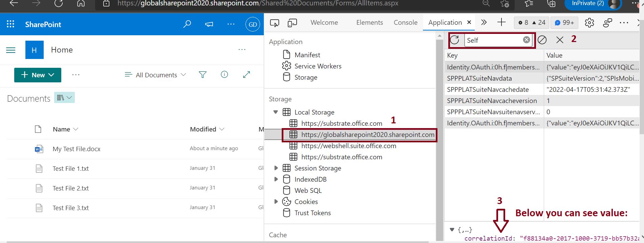Open Test File 2.txt
Screen dimensions: 644x243
pyautogui.click(x=71, y=188)
